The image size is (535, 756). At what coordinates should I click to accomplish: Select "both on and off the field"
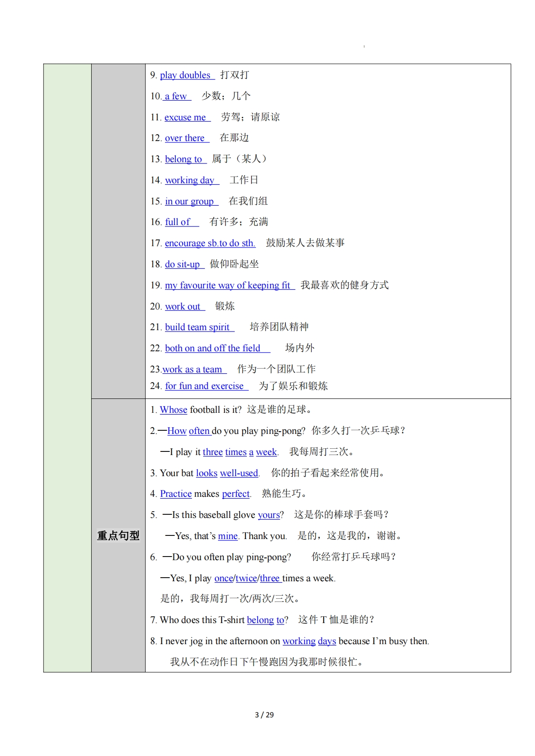[212, 348]
